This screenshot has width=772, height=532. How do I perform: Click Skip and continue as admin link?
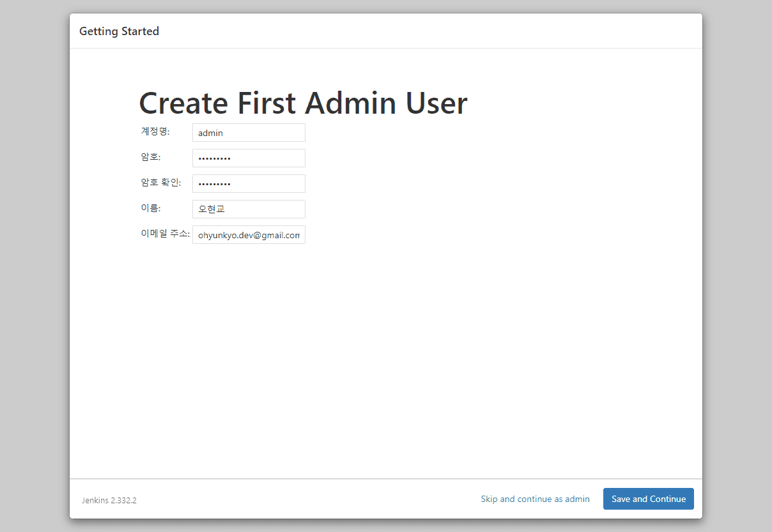click(535, 499)
